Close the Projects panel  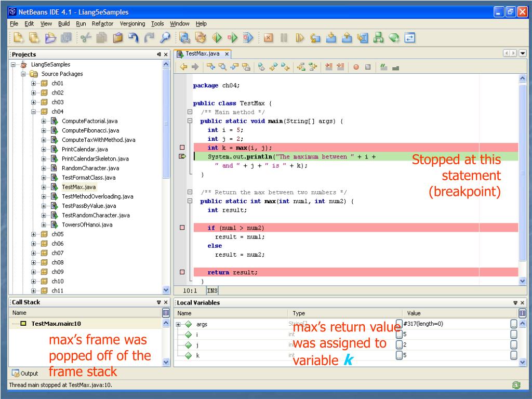pyautogui.click(x=166, y=54)
